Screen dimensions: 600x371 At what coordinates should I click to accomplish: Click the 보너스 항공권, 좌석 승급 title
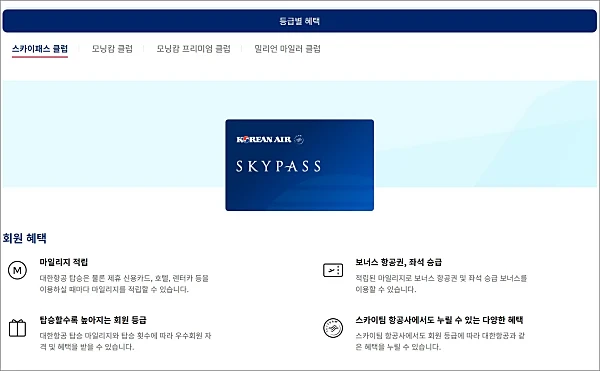pyautogui.click(x=398, y=262)
